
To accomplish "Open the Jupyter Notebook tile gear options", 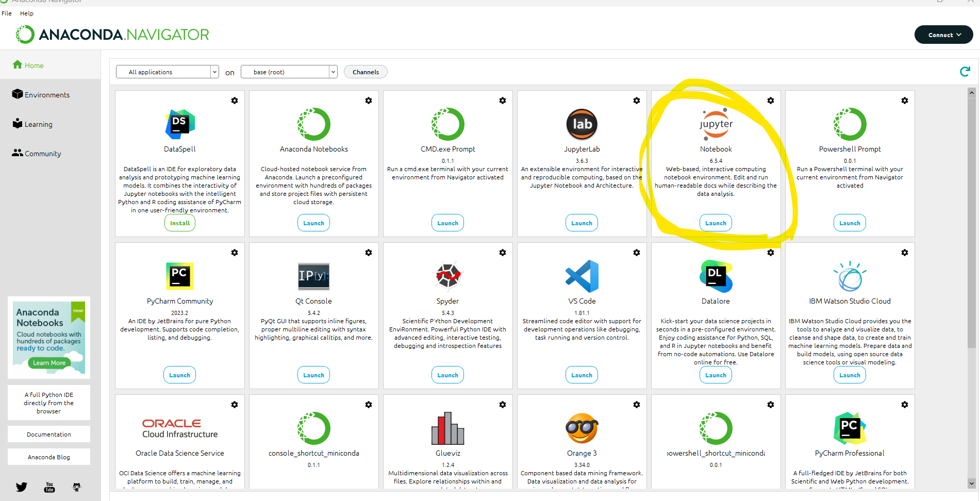I will click(771, 101).
